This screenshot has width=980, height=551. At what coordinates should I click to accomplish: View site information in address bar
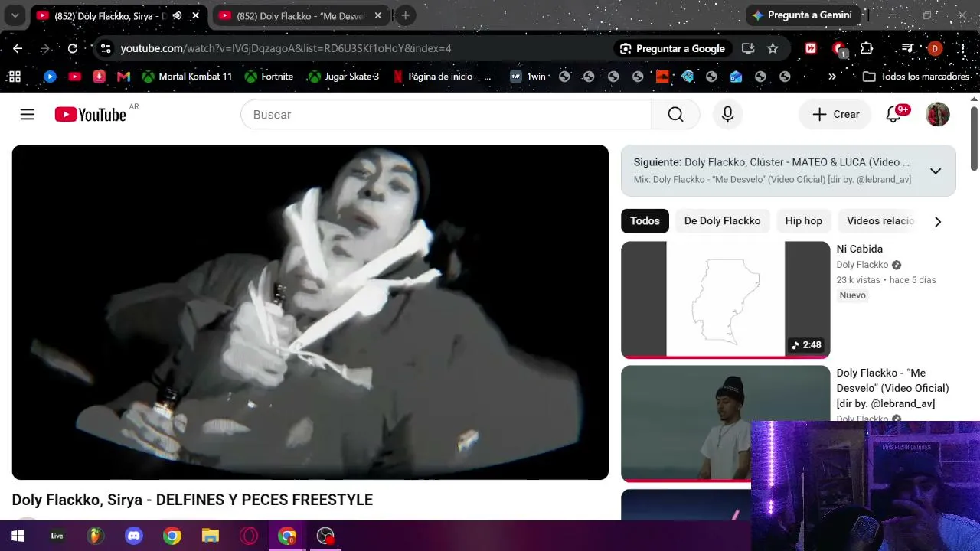(106, 48)
